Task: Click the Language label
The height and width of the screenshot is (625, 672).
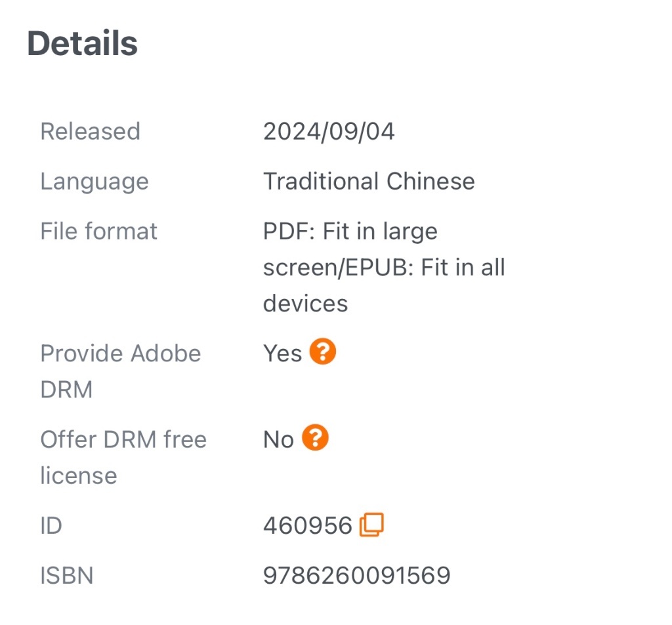Action: click(x=94, y=182)
